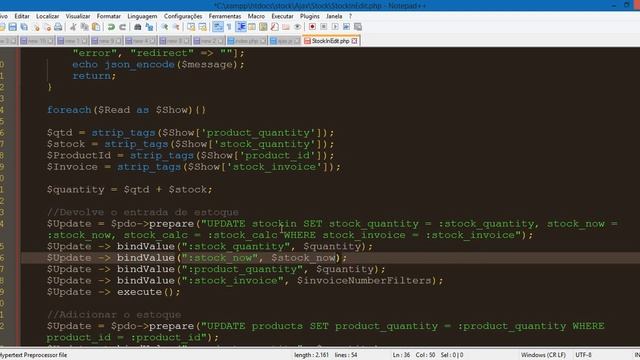Open the Formatar menu
Viewport: 640px width, 360px height.
(109, 16)
